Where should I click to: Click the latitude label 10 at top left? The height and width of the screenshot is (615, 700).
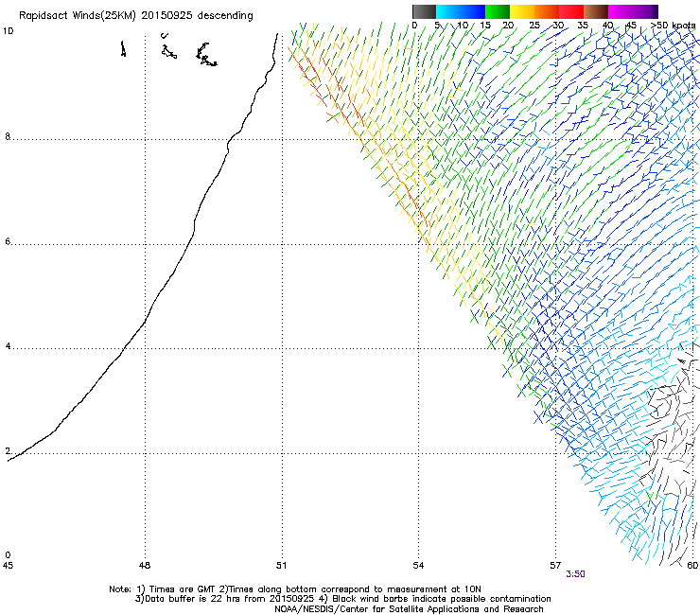(8, 31)
